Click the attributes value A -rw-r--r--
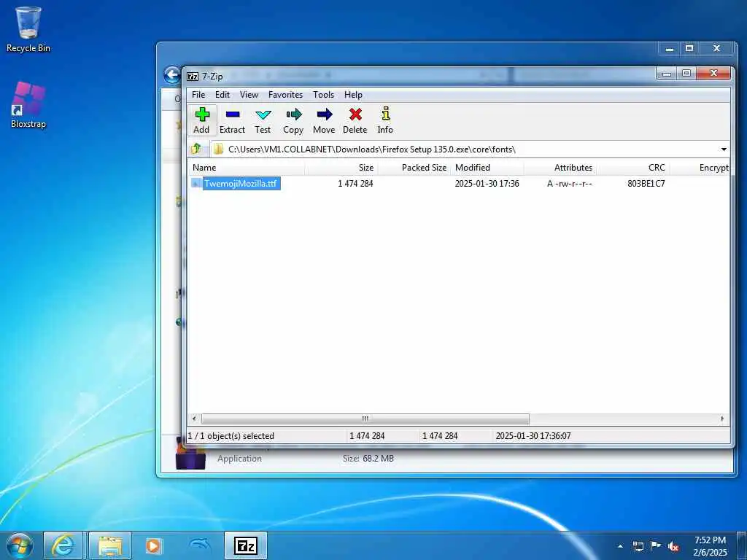747x560 pixels. 569,183
